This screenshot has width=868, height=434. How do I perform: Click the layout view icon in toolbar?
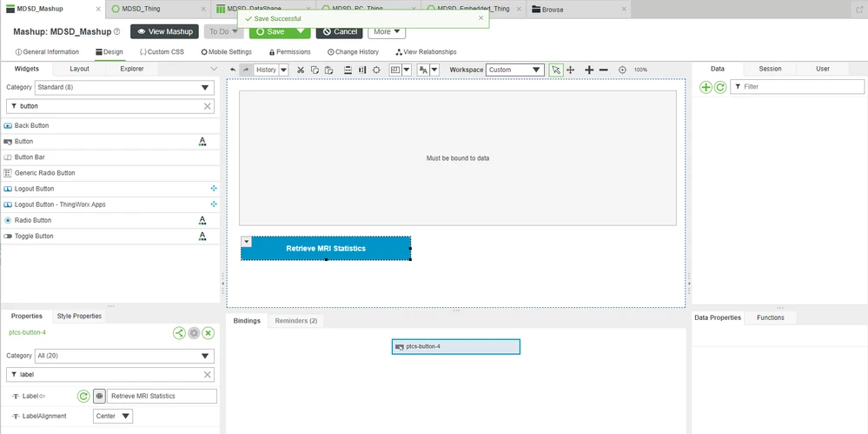pos(394,70)
